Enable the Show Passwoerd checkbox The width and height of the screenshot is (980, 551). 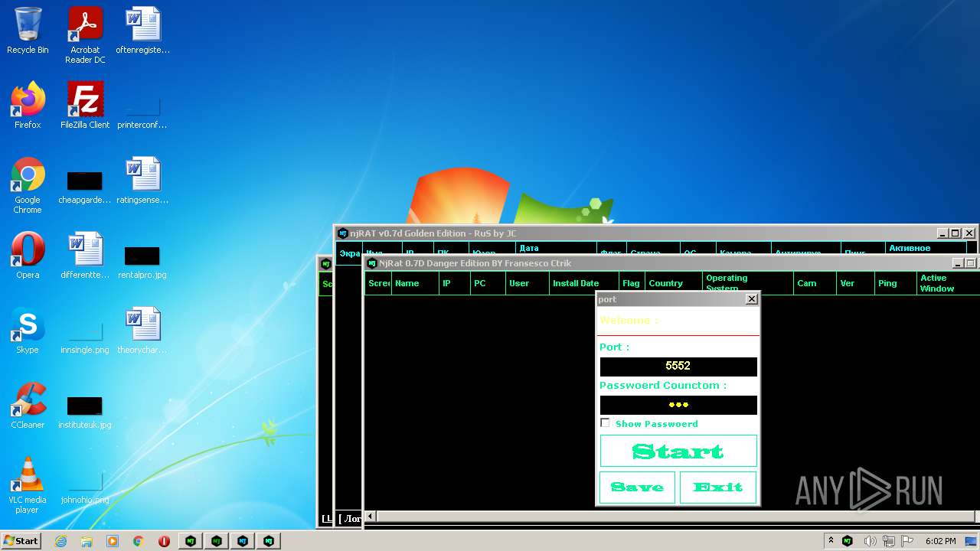coord(605,423)
